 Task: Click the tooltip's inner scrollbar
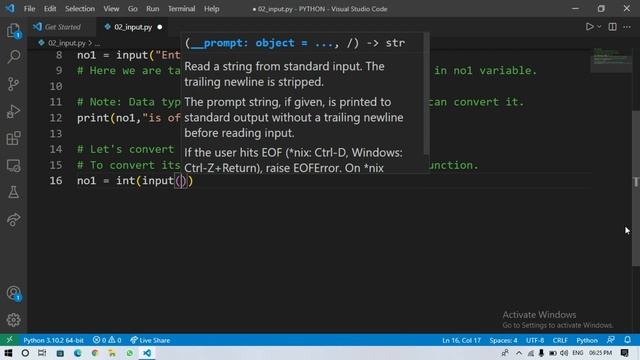click(x=426, y=94)
